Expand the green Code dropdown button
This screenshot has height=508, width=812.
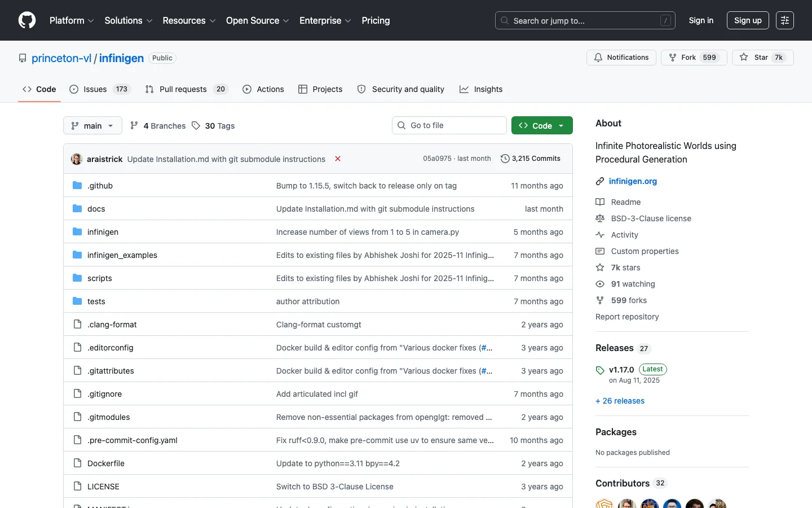click(x=542, y=125)
